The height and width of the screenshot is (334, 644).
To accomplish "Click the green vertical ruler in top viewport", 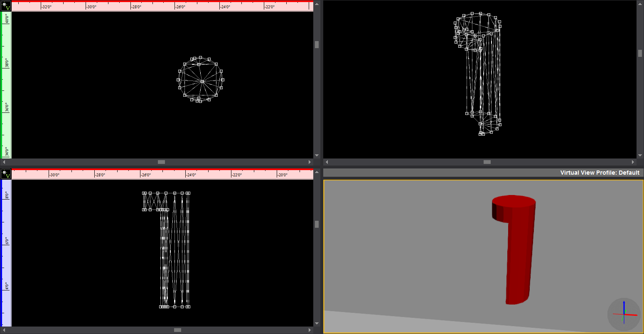I will click(x=7, y=83).
